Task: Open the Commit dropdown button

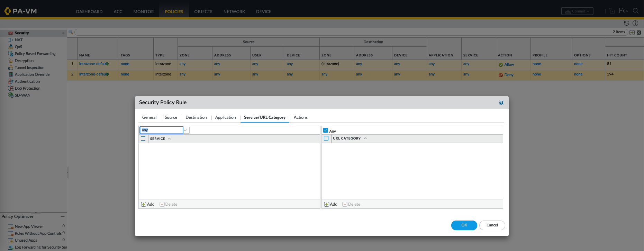Action: (x=577, y=11)
